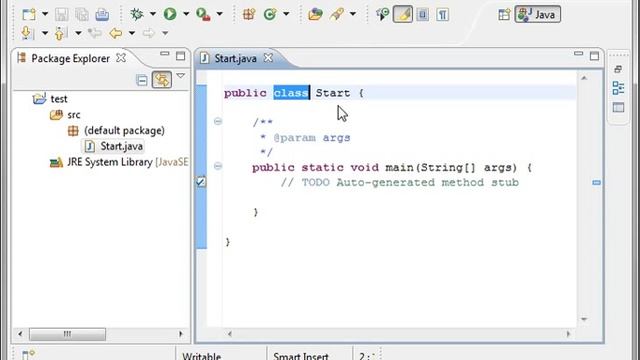Click the Open Perspective icon

point(504,15)
